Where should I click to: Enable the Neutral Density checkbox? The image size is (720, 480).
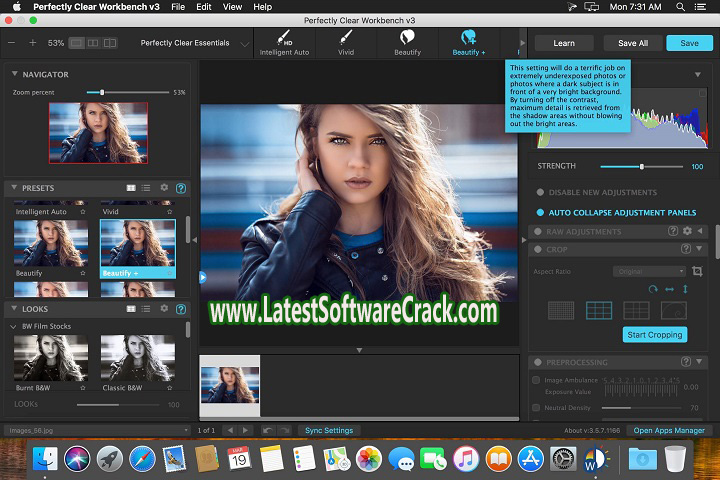click(538, 408)
